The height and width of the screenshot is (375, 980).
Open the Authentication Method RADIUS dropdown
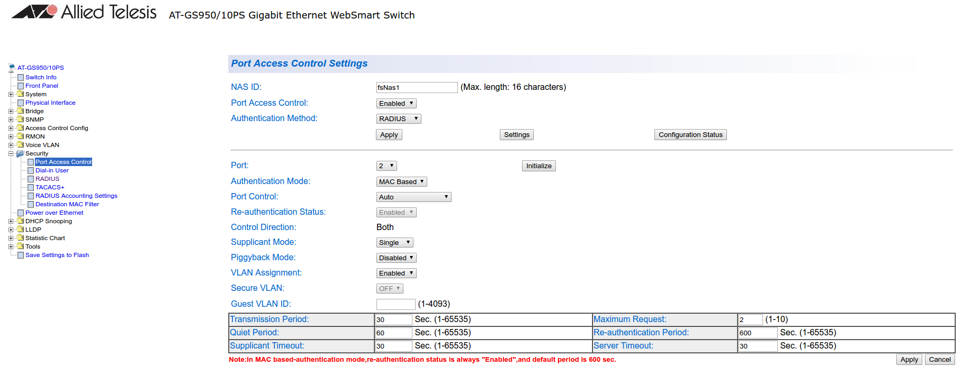pyautogui.click(x=398, y=119)
